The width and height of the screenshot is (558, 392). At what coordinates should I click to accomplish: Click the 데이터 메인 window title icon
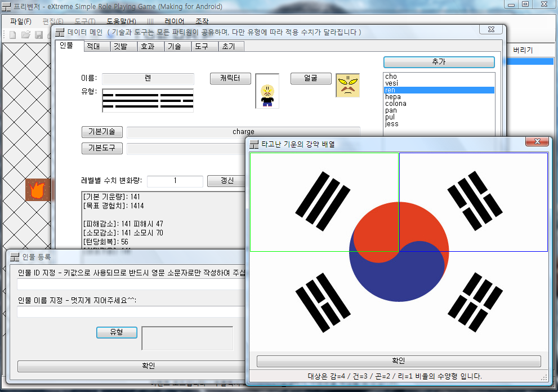(60, 33)
